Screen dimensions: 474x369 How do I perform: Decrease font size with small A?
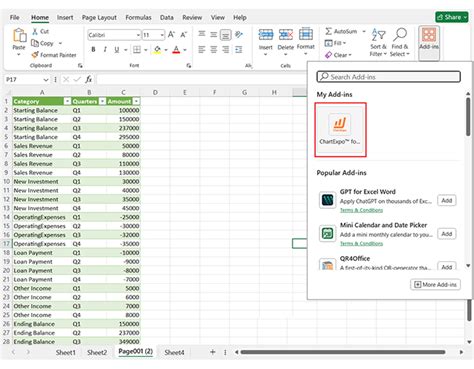click(x=183, y=34)
